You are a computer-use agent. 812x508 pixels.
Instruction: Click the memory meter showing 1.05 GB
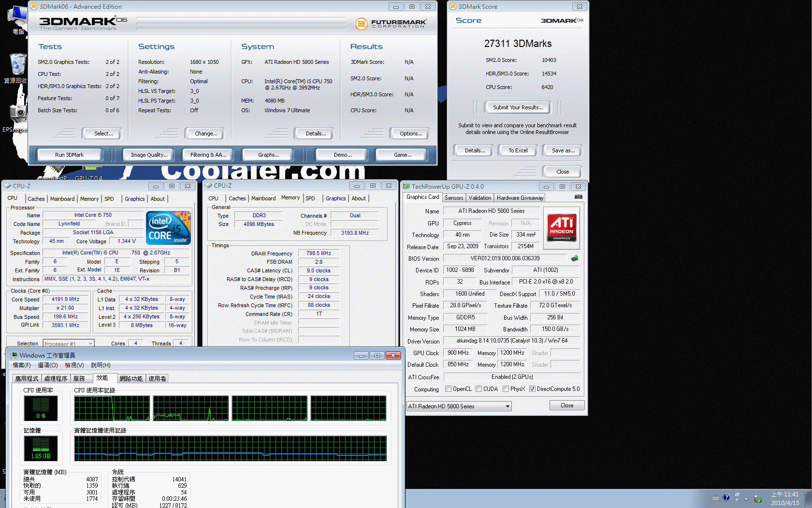41,448
